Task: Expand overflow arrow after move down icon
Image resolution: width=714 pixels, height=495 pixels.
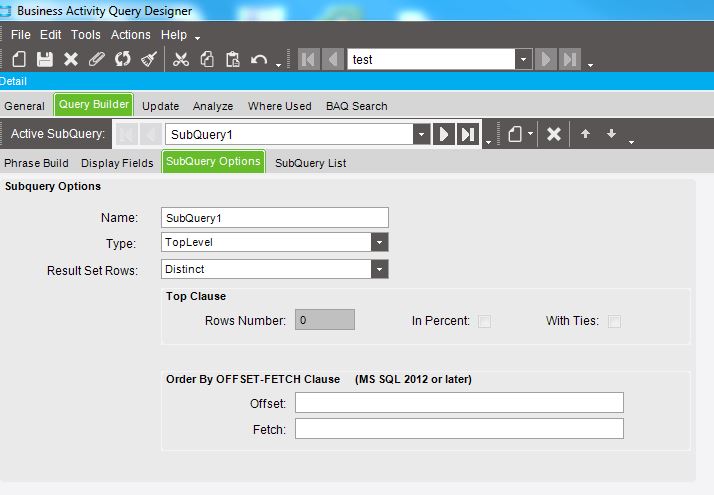Action: [x=631, y=142]
